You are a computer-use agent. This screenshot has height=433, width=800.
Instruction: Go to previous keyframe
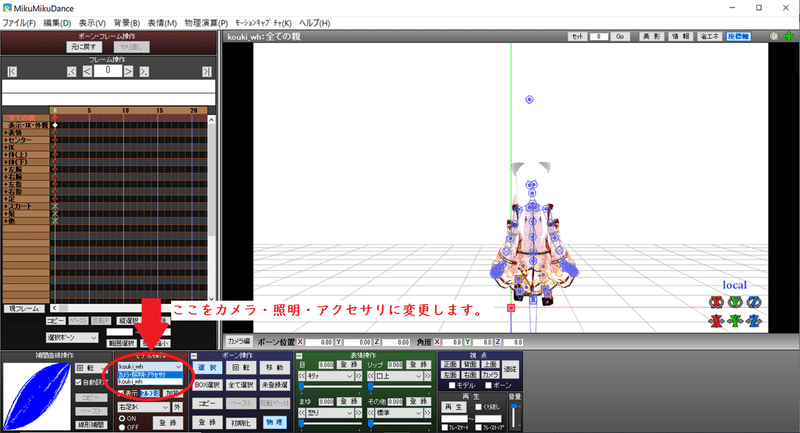(x=71, y=71)
